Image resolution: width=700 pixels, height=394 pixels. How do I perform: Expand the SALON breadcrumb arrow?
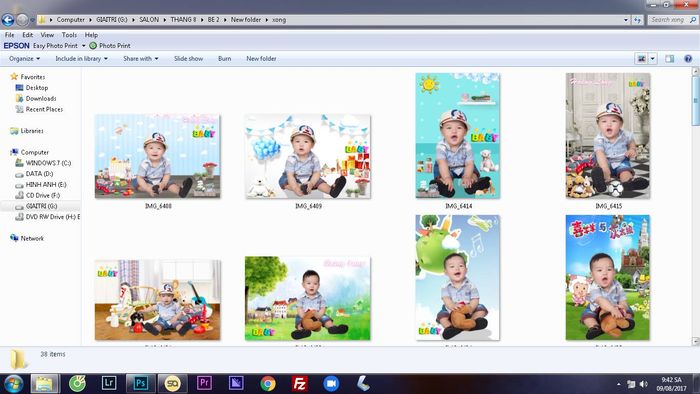(164, 20)
